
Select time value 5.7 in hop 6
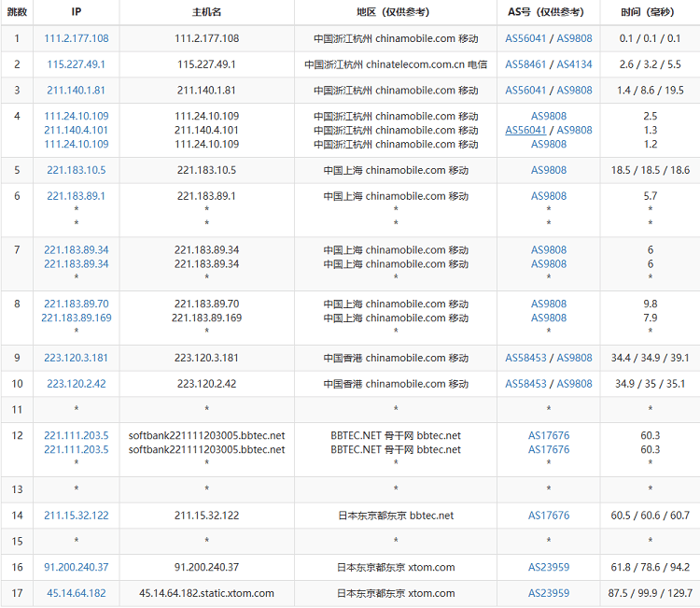coord(650,196)
